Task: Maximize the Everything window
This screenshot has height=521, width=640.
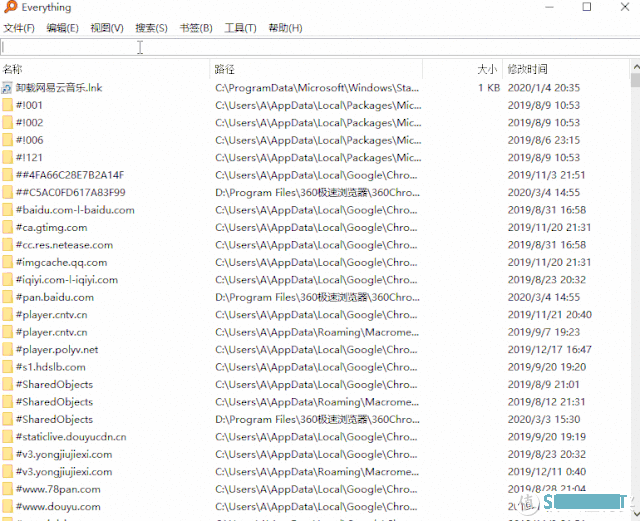Action: [x=587, y=7]
